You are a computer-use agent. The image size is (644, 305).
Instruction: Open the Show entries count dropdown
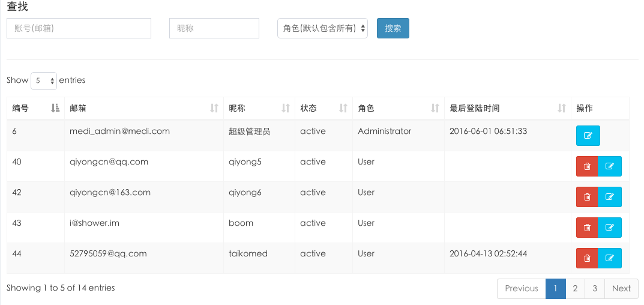point(44,80)
